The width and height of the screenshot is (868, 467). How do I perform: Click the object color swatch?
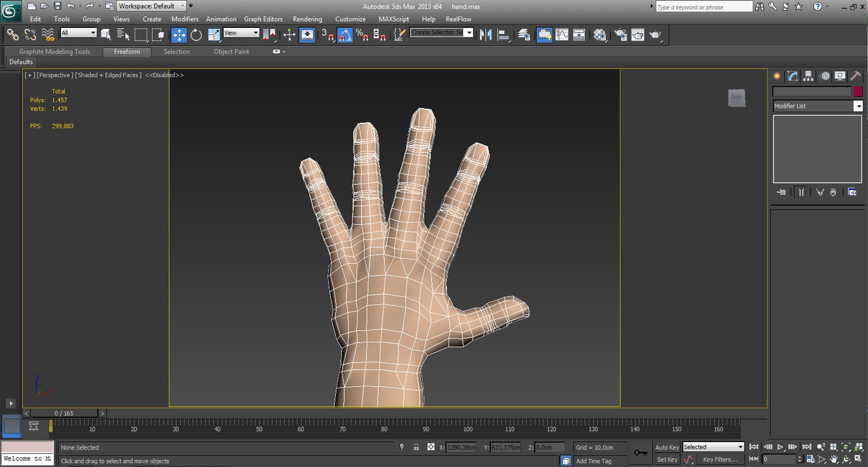tap(858, 91)
